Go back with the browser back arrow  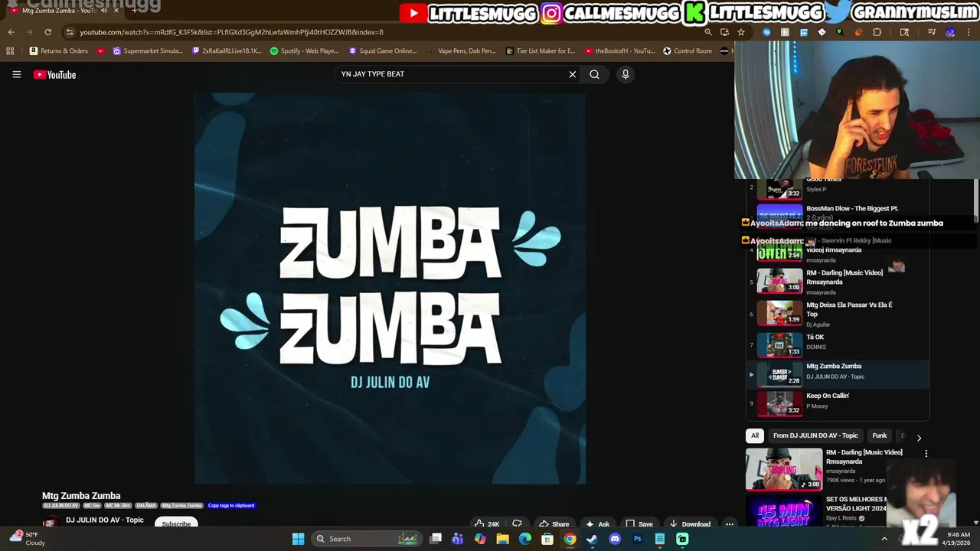click(x=11, y=32)
